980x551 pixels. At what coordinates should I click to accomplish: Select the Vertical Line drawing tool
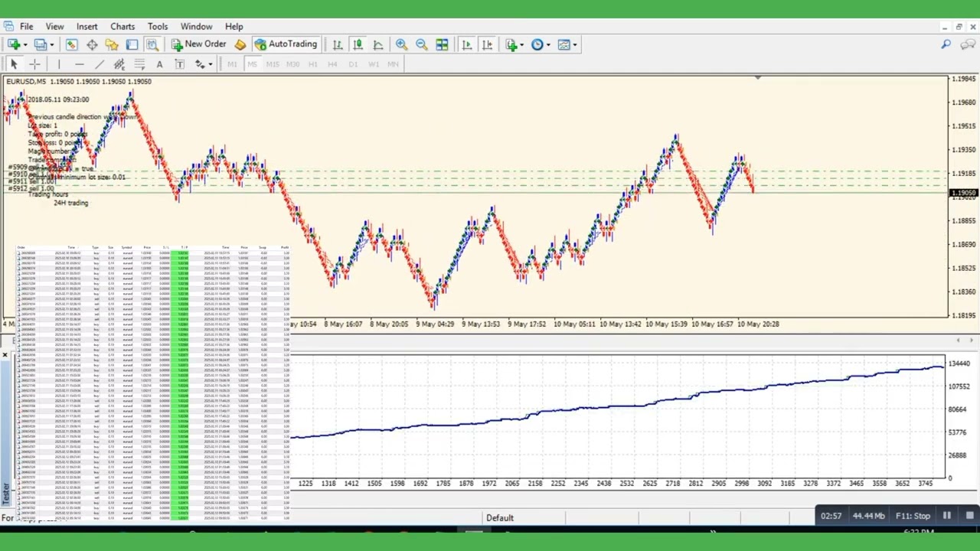pyautogui.click(x=58, y=64)
